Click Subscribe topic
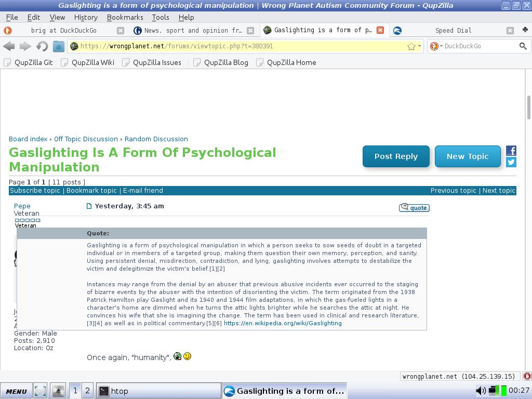 click(x=35, y=191)
